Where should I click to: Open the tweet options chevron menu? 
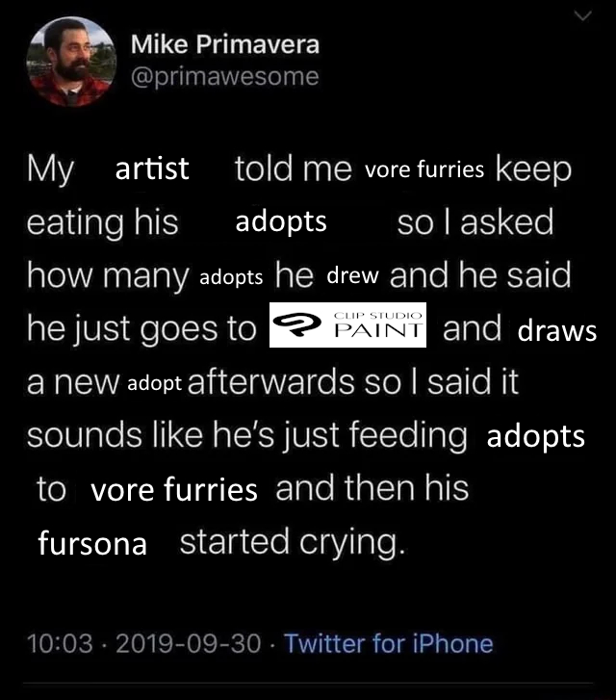pos(579,14)
